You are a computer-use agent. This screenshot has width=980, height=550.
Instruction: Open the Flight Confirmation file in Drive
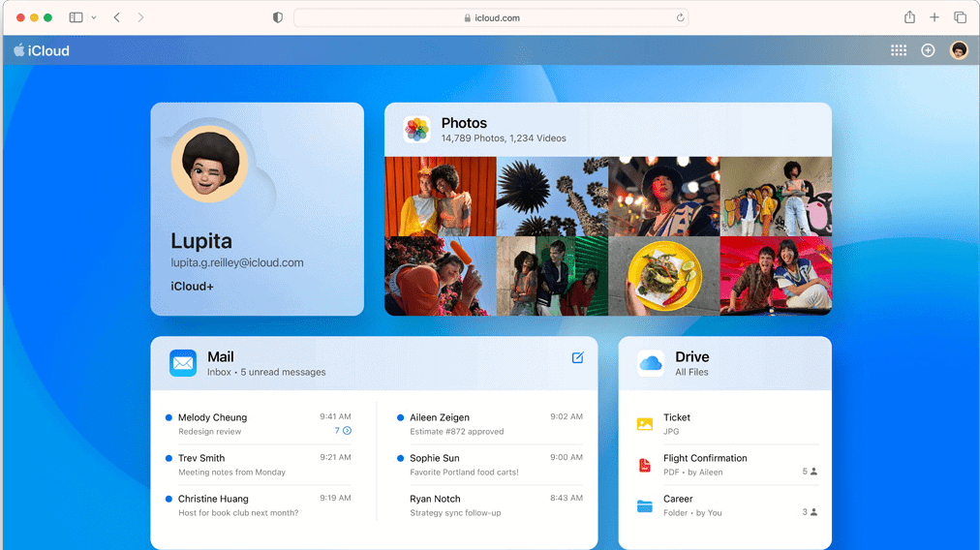pos(727,465)
